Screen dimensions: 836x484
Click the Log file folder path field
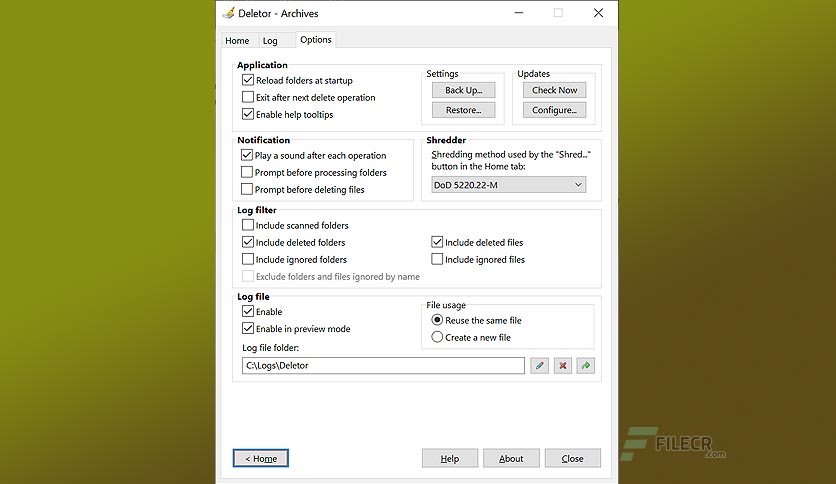pos(383,366)
